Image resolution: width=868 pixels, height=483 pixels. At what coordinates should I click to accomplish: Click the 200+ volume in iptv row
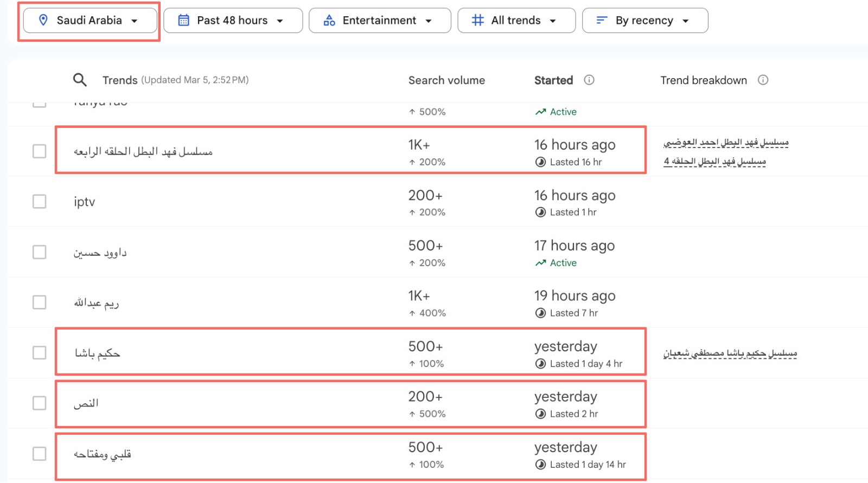(x=425, y=195)
